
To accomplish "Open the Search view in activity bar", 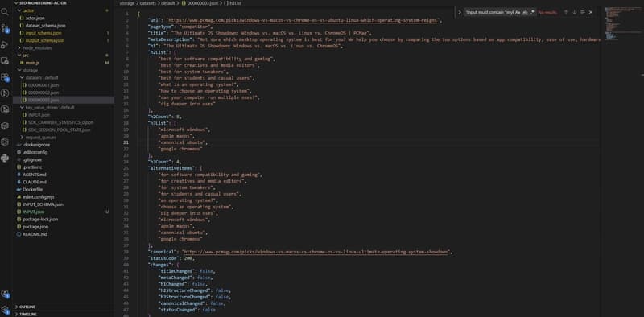I will coord(5,12).
